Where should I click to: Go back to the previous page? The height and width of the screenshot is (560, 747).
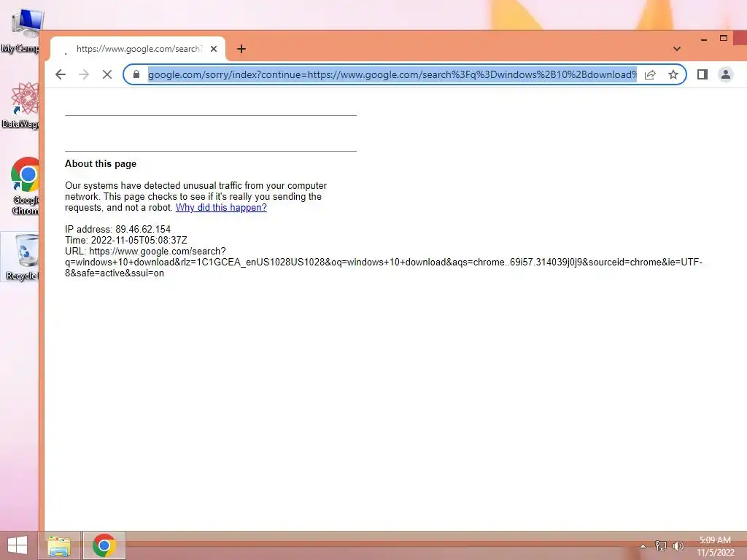pyautogui.click(x=61, y=74)
